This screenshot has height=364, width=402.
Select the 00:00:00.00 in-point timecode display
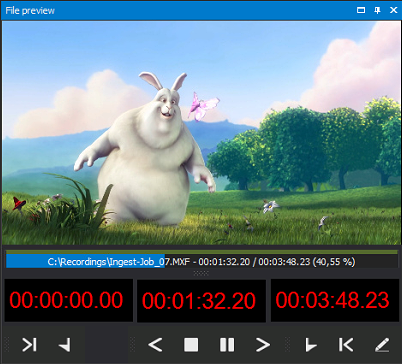point(69,300)
